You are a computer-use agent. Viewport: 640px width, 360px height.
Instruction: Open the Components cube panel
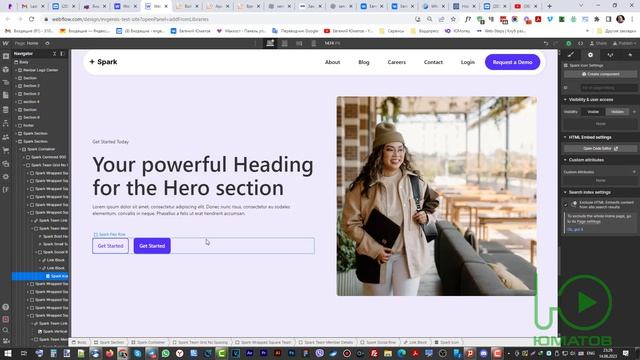(6, 69)
